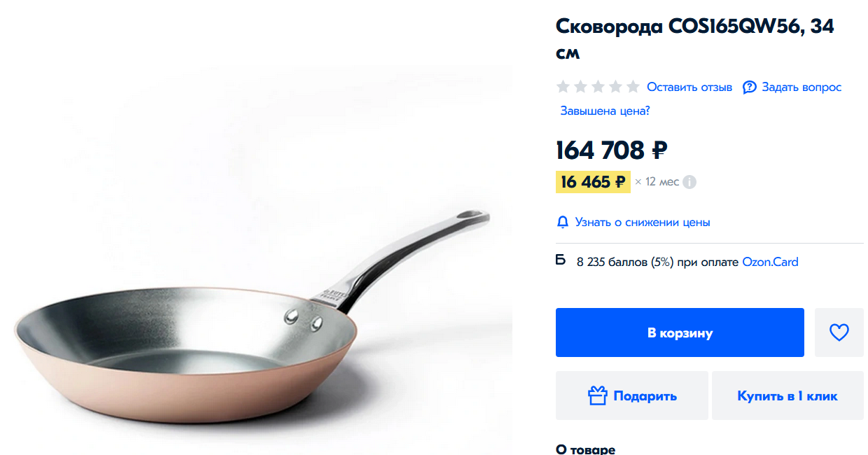
Task: Select the third rating star
Action: (x=598, y=87)
